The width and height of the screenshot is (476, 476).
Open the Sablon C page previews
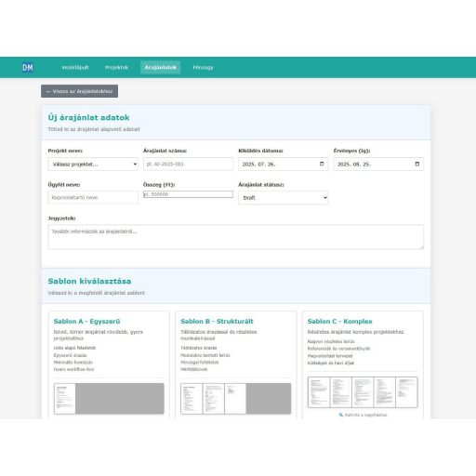(363, 392)
